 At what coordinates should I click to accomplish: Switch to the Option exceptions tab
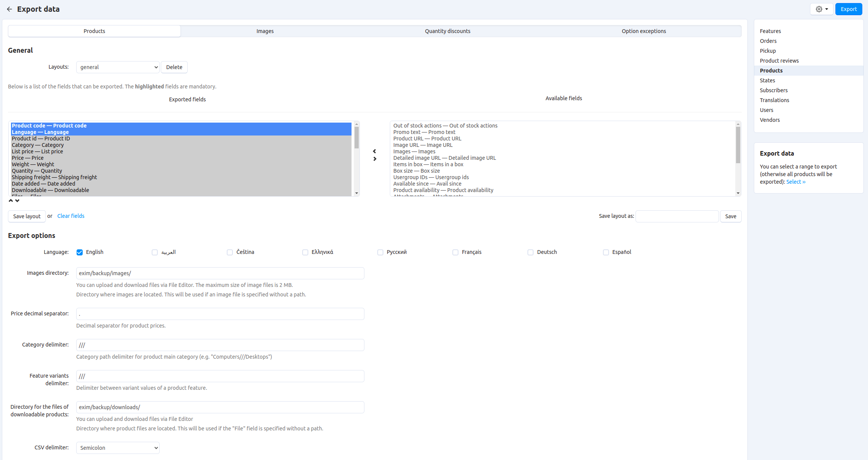[644, 31]
